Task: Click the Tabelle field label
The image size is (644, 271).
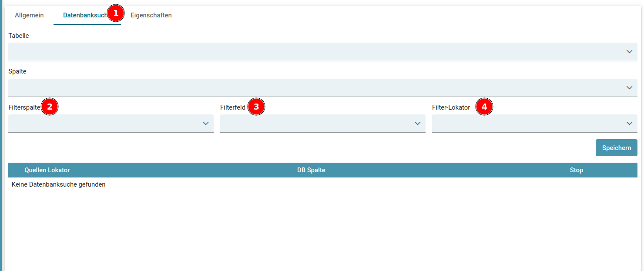Action: (x=19, y=36)
